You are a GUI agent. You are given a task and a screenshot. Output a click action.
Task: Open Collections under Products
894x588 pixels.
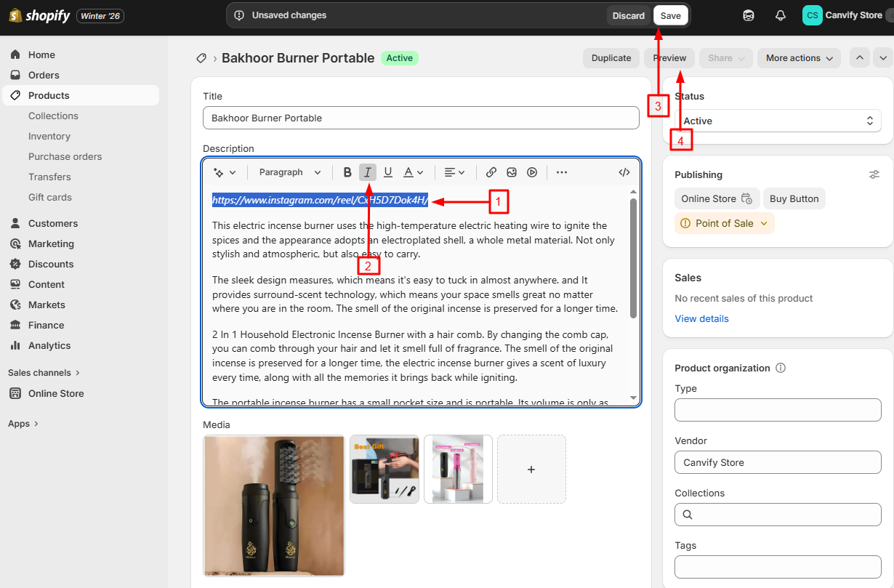tap(53, 116)
